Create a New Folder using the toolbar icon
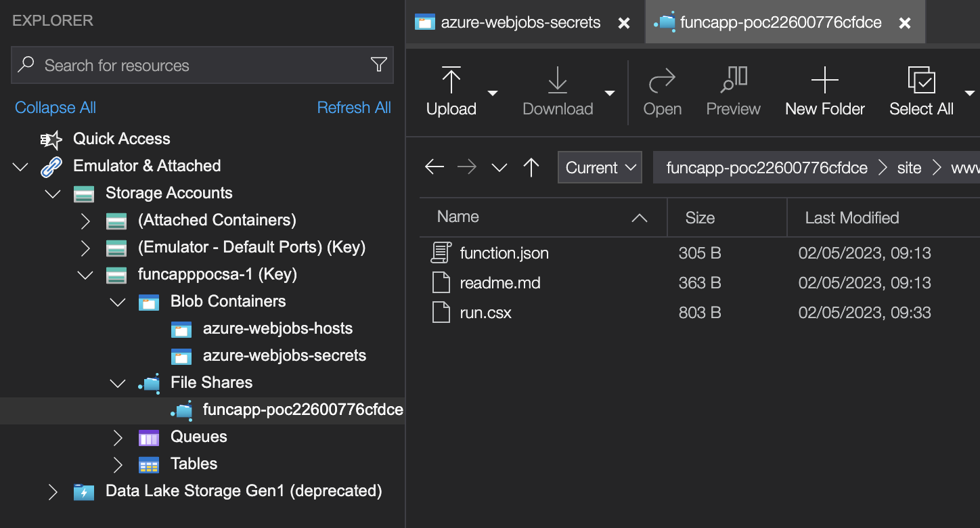This screenshot has width=980, height=528. tap(824, 80)
